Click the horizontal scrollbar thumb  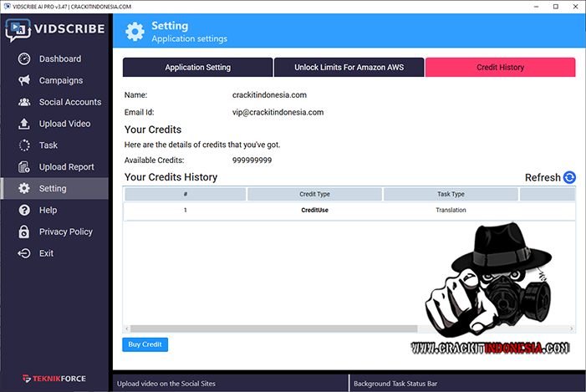coord(273,328)
